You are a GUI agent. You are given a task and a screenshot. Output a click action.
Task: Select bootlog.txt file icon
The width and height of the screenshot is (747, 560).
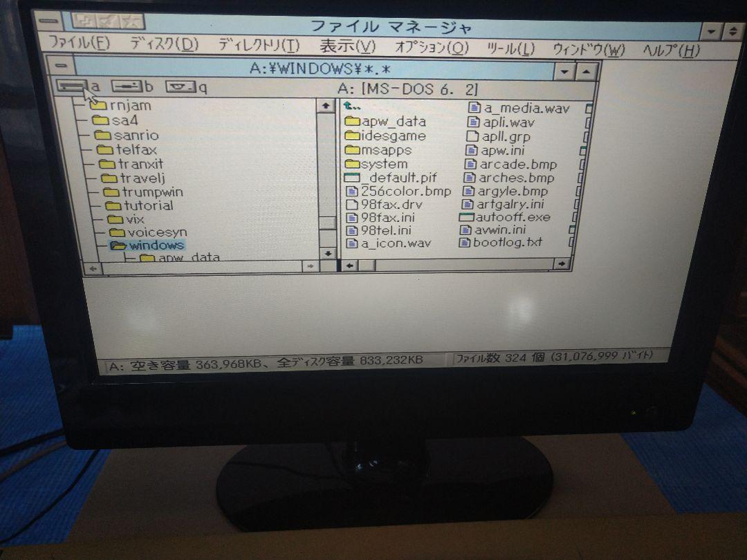pos(465,243)
